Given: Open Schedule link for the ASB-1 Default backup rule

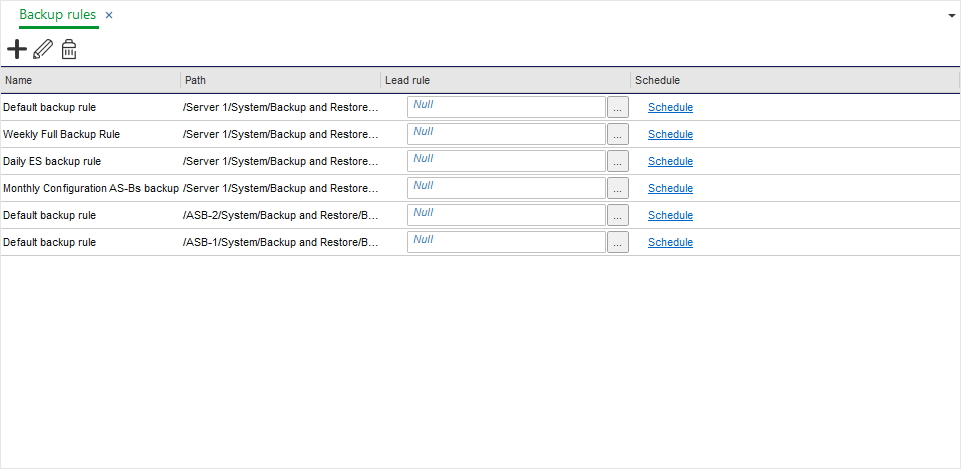Looking at the screenshot, I should point(670,242).
